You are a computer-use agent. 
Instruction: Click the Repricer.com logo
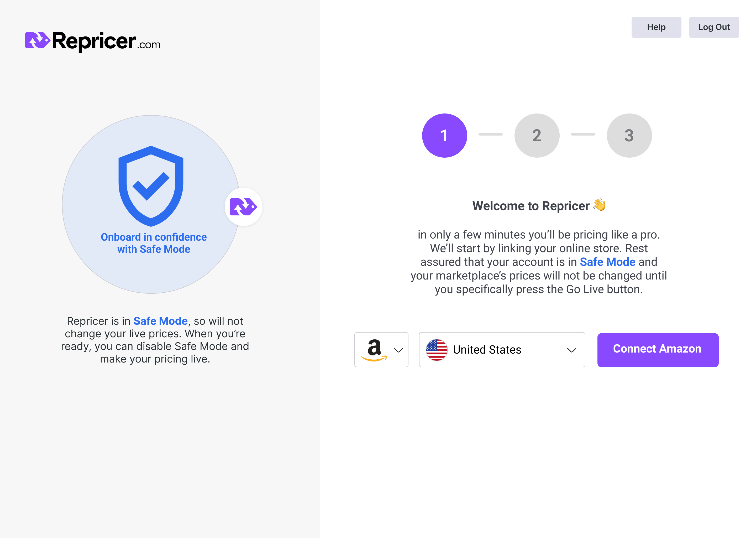coord(93,42)
